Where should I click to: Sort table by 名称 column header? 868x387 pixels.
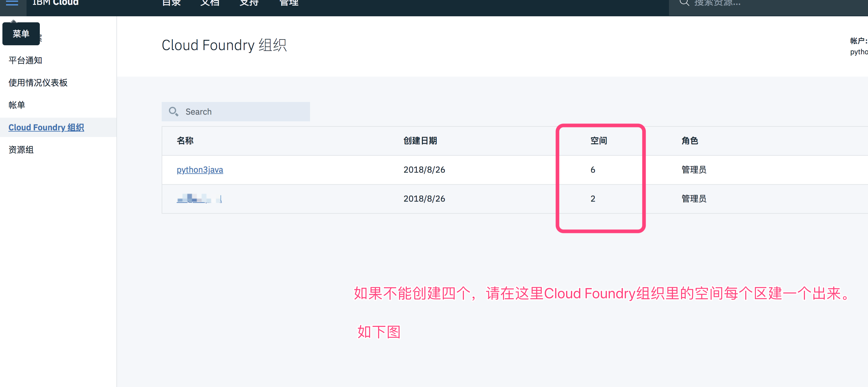click(185, 141)
